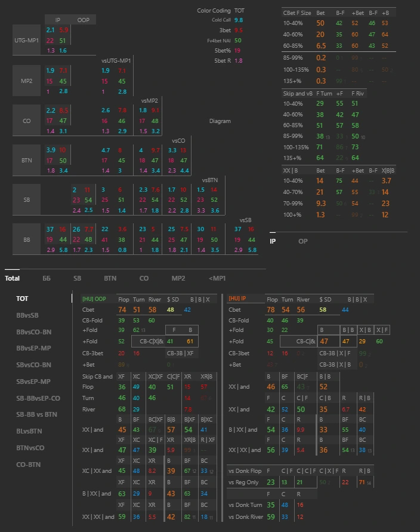The width and height of the screenshot is (420, 532).
Task: Select TOT in the left scenario list
Action: [22, 299]
